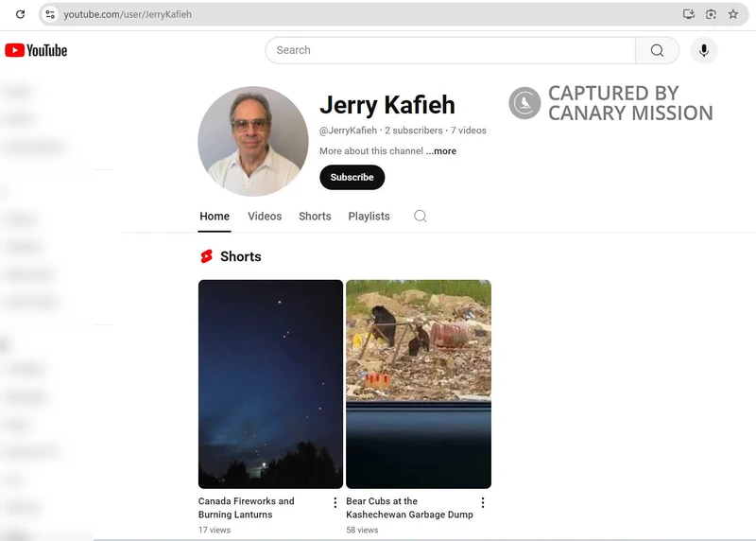Viewport: 756px width, 541px height.
Task: Click the 58 views text
Action: [x=362, y=530]
